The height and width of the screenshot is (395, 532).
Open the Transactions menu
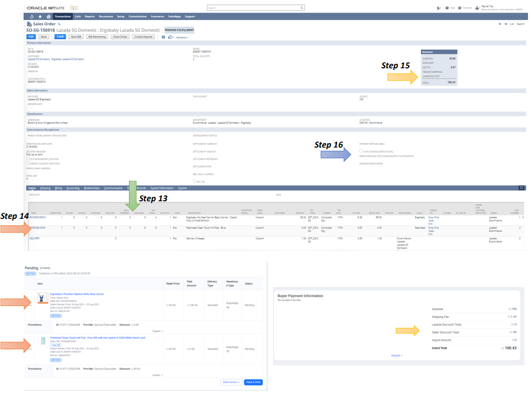click(63, 17)
